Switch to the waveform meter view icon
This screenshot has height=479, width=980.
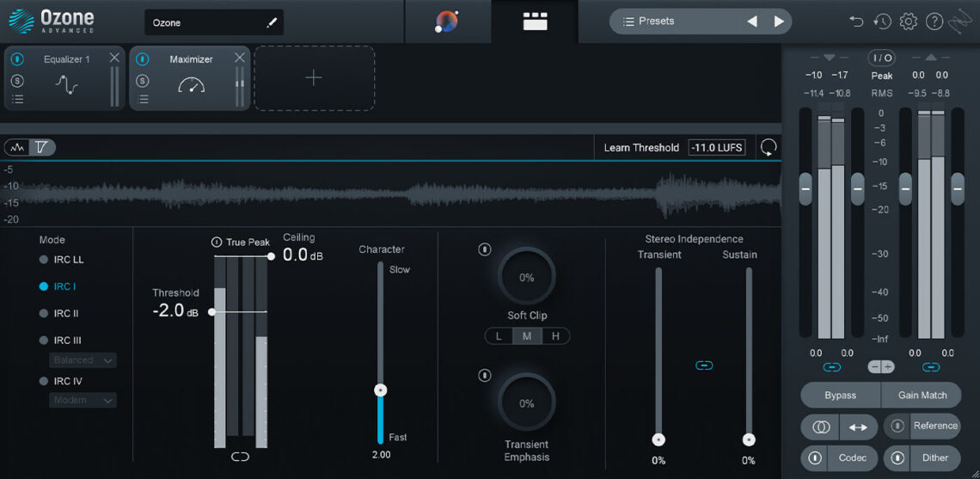click(x=17, y=148)
